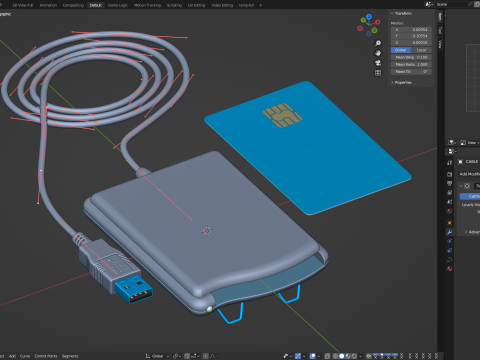The image size is (480, 360).
Task: Click the Add Modifier button
Action: coord(470,174)
